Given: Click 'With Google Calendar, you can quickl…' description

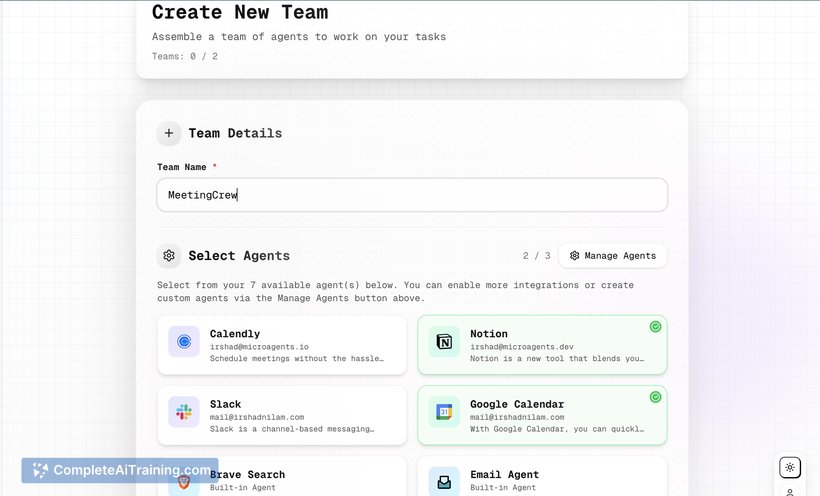Looking at the screenshot, I should pyautogui.click(x=557, y=429).
